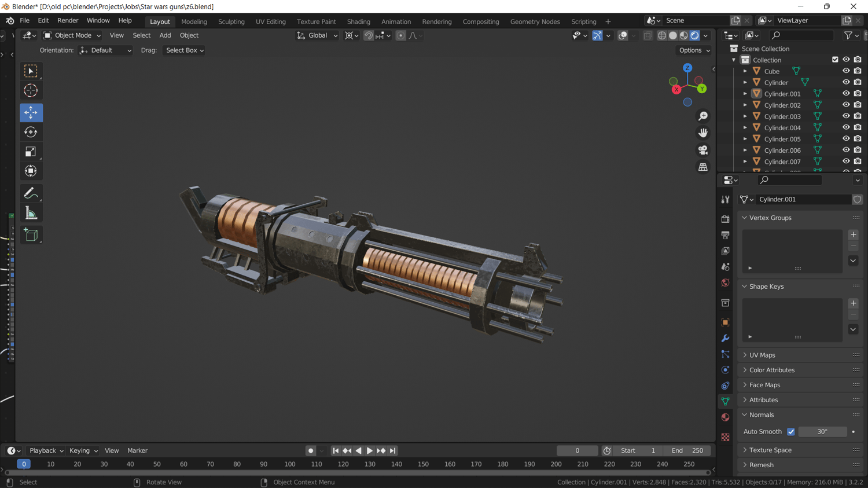868x488 pixels.
Task: Open the Material properties tab
Action: pyautogui.click(x=725, y=417)
